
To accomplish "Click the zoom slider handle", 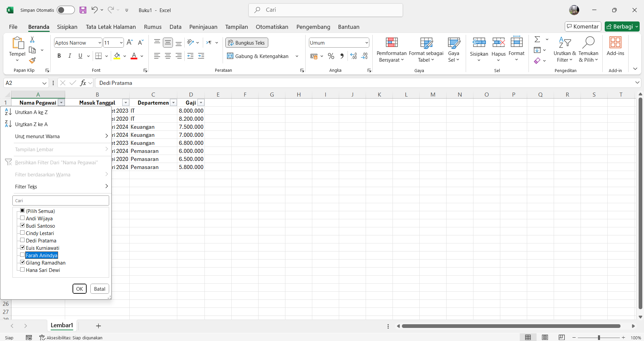I will coord(599,337).
